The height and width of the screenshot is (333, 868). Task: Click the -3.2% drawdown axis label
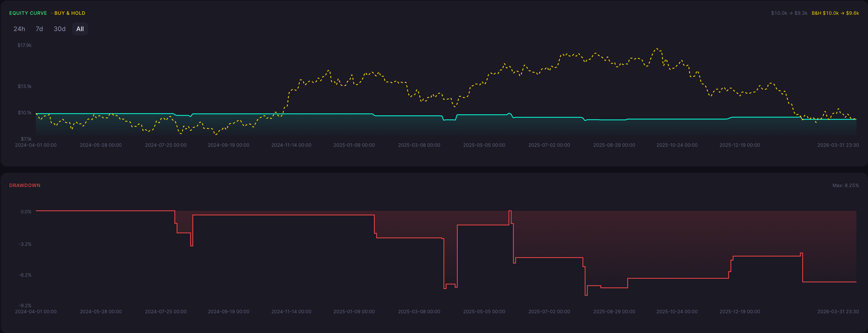pyautogui.click(x=25, y=244)
